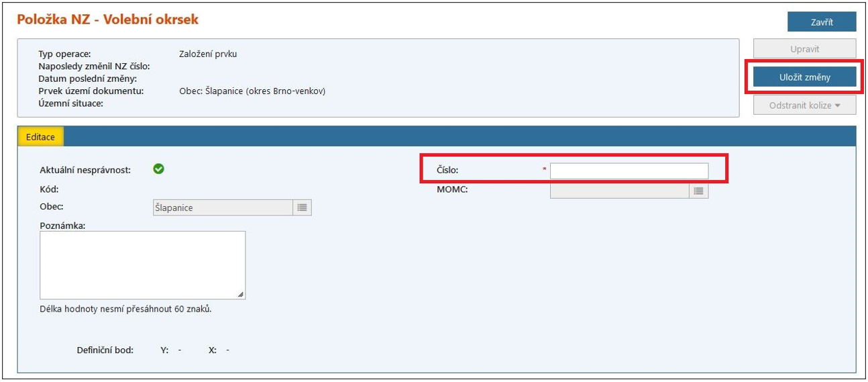Switch to the Editace tab
The height and width of the screenshot is (382, 868).
point(40,136)
